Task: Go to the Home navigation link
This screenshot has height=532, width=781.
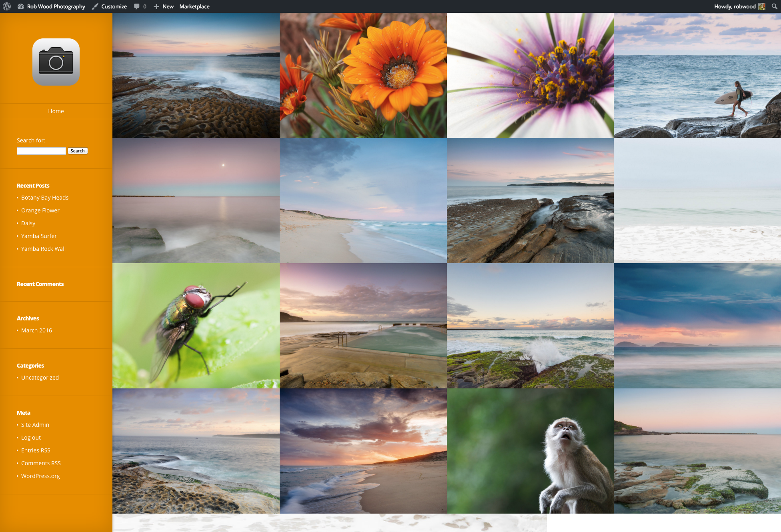Action: (x=56, y=111)
